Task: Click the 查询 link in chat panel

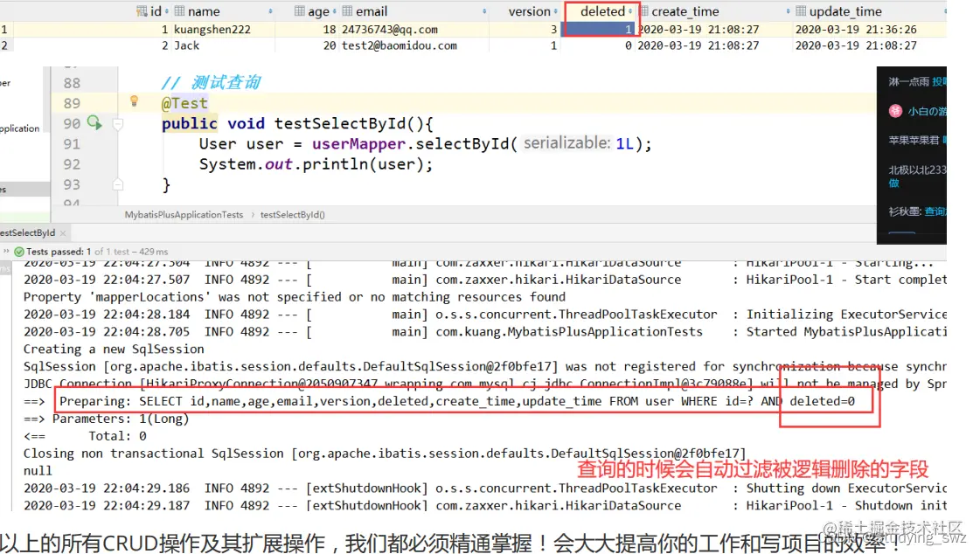Action: tap(935, 211)
